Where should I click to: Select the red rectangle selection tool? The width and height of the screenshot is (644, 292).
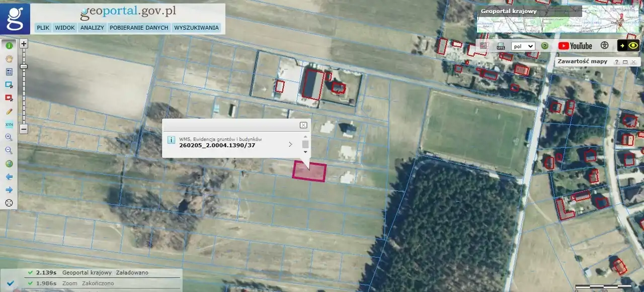click(x=9, y=98)
